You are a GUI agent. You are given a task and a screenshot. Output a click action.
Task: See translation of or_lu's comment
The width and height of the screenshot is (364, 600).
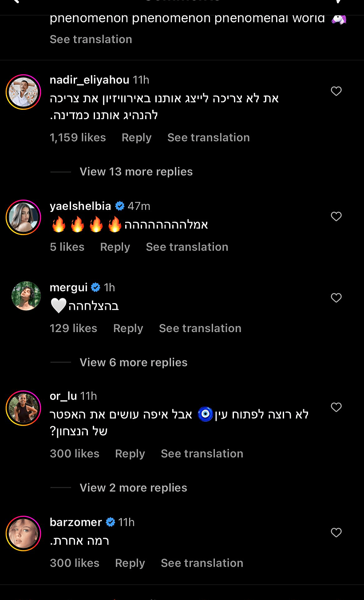[202, 453]
